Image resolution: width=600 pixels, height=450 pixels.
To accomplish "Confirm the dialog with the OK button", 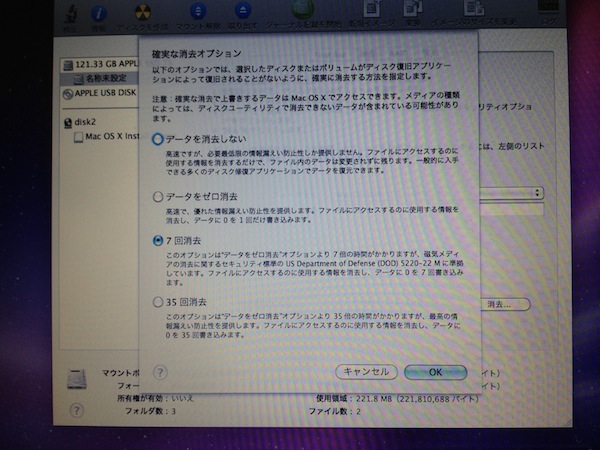I will tap(435, 372).
